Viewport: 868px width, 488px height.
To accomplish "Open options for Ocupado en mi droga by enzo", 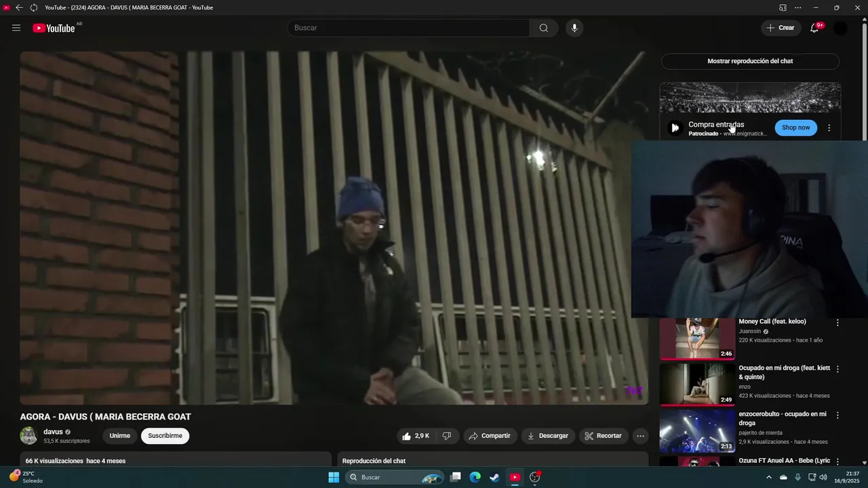I will tap(837, 369).
